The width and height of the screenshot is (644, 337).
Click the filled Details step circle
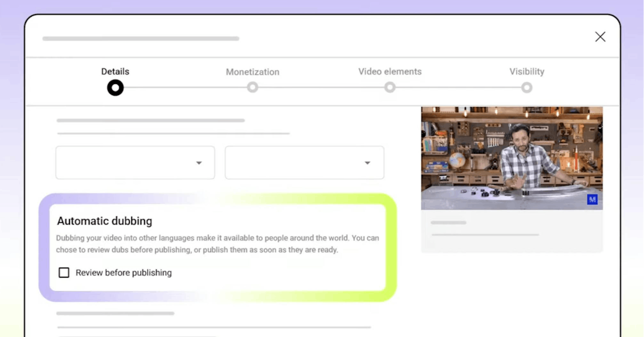click(x=115, y=88)
